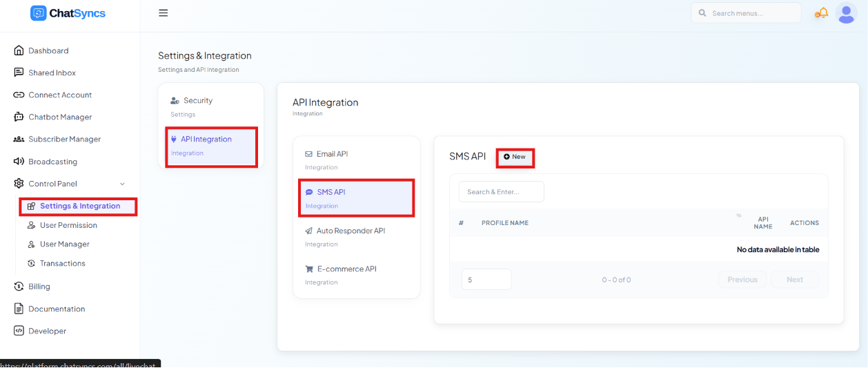Switch to Email API integration
868x368 pixels.
click(x=357, y=160)
